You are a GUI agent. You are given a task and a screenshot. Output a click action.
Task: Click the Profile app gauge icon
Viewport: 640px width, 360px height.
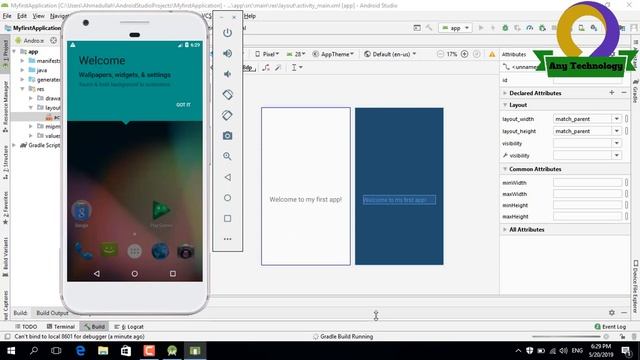[x=529, y=28]
